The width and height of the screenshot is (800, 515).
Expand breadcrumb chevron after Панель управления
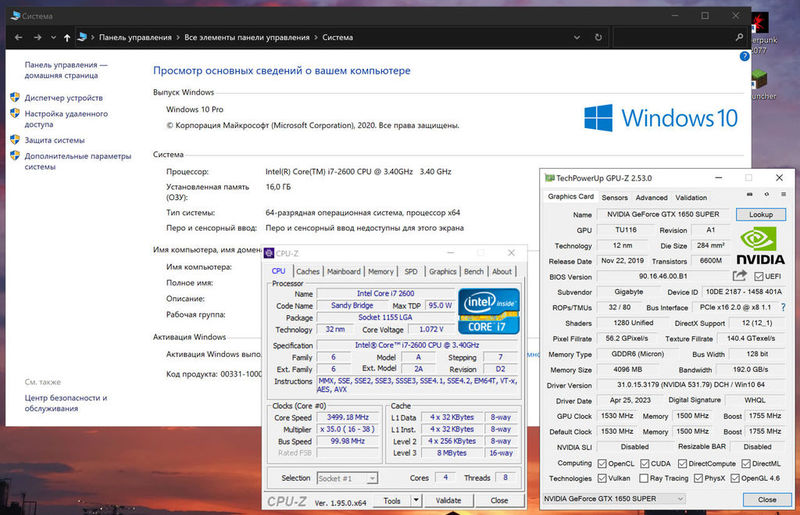click(178, 37)
